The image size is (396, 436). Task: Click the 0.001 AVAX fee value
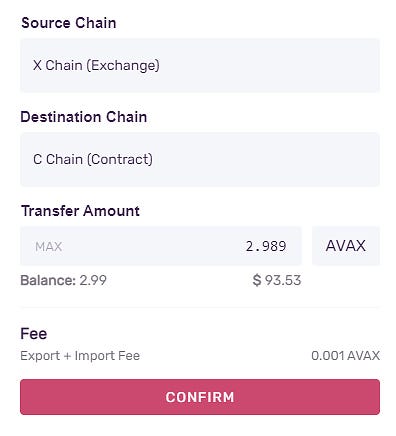(345, 356)
